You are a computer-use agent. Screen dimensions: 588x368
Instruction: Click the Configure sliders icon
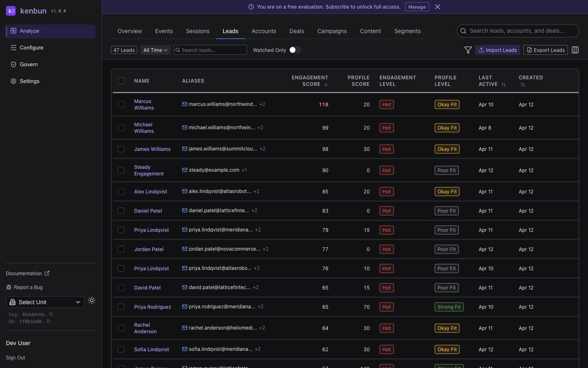point(13,48)
